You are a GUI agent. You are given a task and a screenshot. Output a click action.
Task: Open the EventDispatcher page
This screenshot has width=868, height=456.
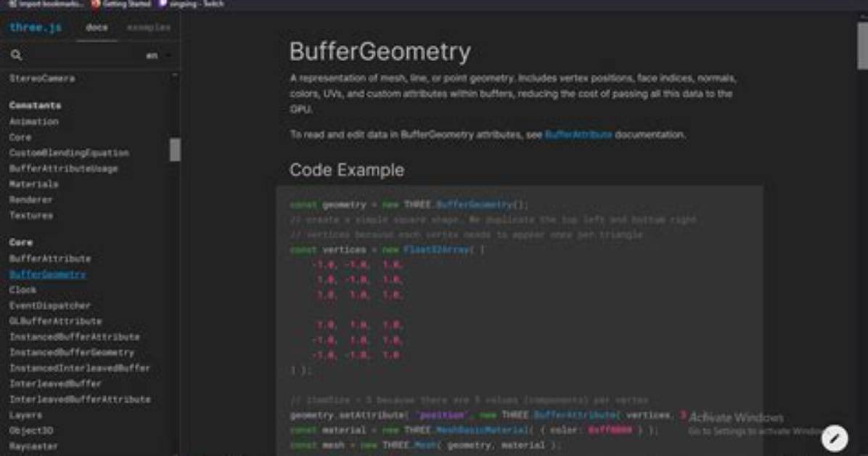[50, 305]
